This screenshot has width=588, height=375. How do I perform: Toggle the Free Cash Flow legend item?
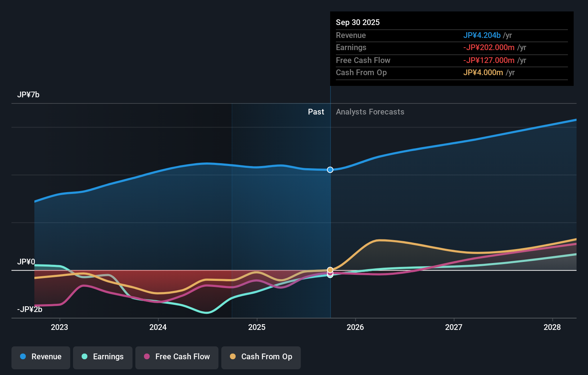tap(177, 357)
